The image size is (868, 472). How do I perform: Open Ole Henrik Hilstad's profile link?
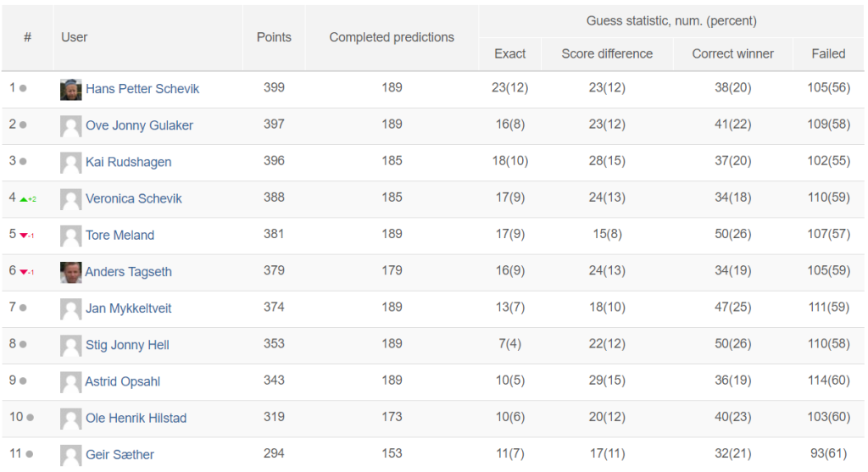point(136,418)
